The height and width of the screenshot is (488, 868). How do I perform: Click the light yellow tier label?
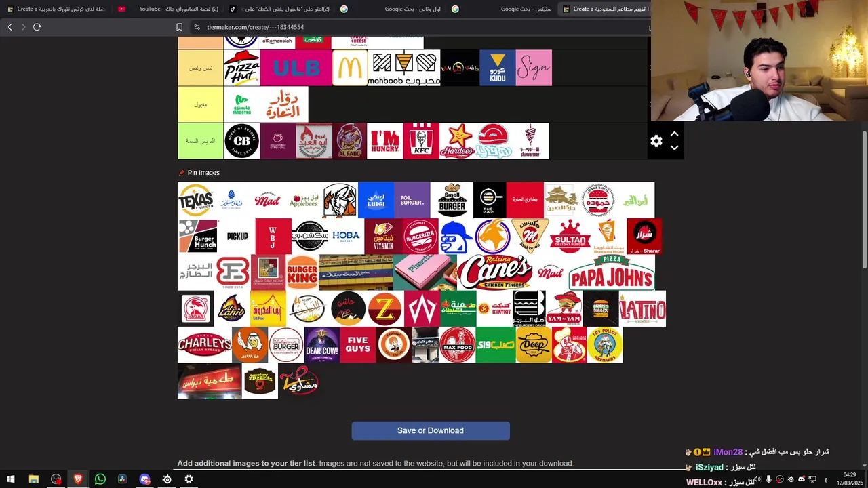(x=201, y=104)
